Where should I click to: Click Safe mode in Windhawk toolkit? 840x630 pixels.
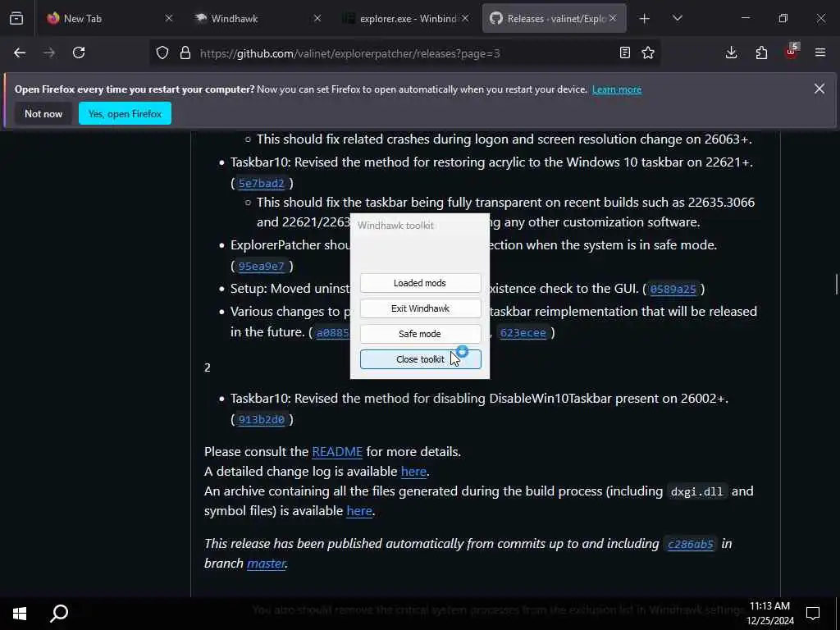click(420, 334)
